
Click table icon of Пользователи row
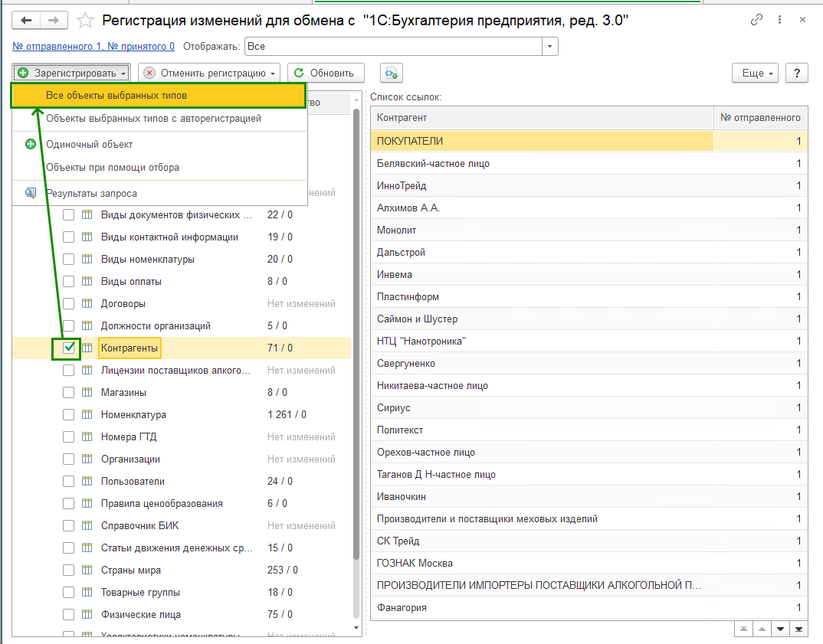click(87, 481)
